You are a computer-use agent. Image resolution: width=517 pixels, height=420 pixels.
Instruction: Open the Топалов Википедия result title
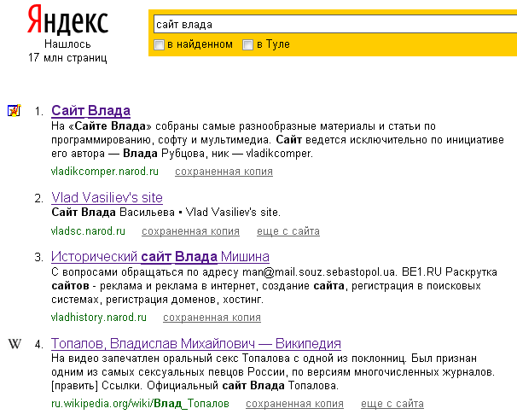pyautogui.click(x=196, y=343)
